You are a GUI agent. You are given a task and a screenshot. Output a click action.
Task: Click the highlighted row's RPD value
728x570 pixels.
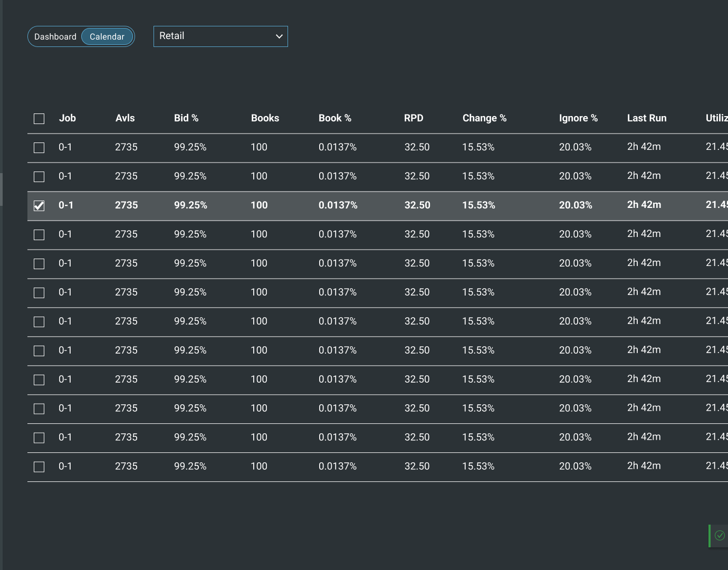click(x=417, y=205)
